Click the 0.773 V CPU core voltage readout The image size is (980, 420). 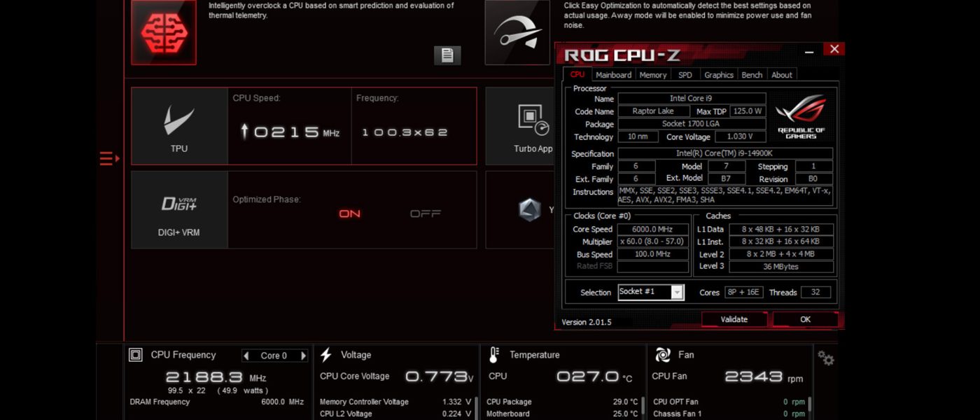point(440,377)
